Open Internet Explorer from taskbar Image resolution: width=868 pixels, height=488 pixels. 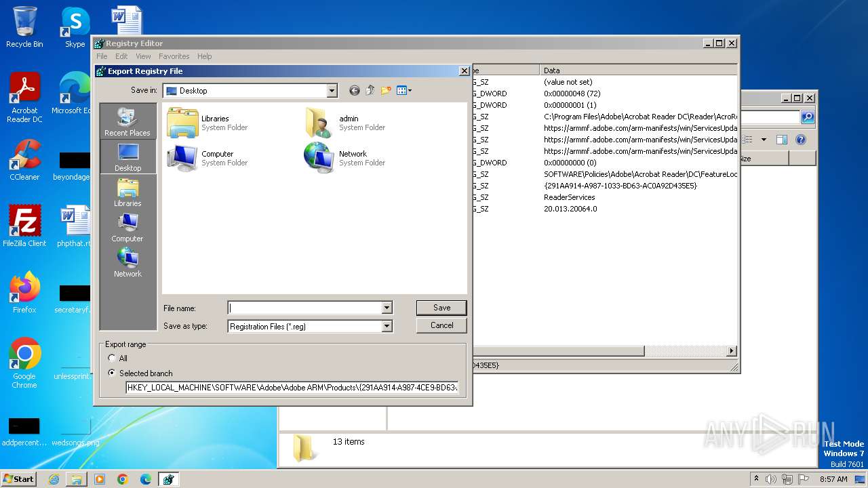tap(54, 479)
